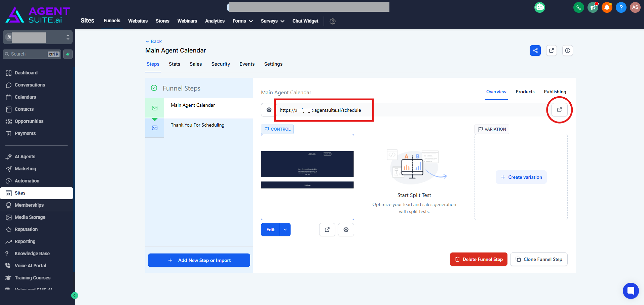The height and width of the screenshot is (305, 644).
Task: Expand the Forms dropdown menu
Action: [x=242, y=21]
